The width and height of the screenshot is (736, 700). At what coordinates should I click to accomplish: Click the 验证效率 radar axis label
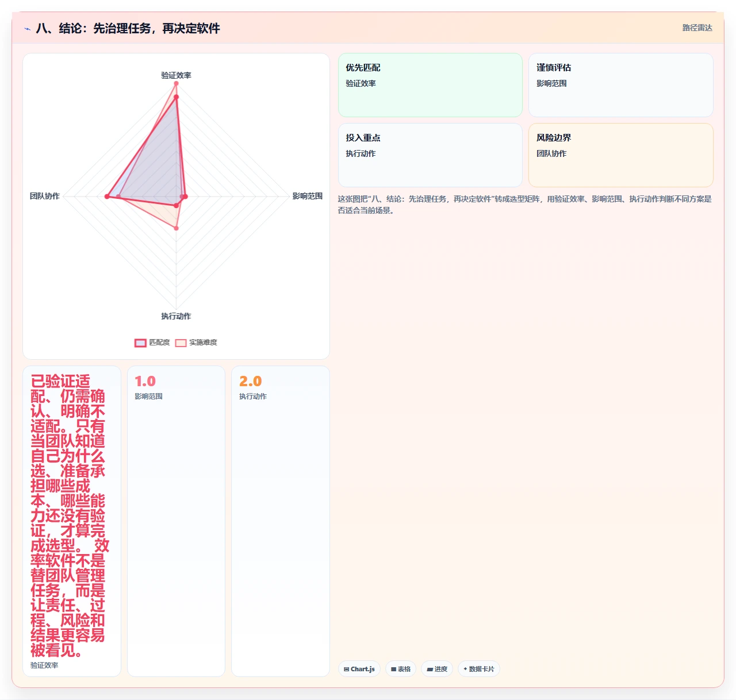[x=176, y=75]
